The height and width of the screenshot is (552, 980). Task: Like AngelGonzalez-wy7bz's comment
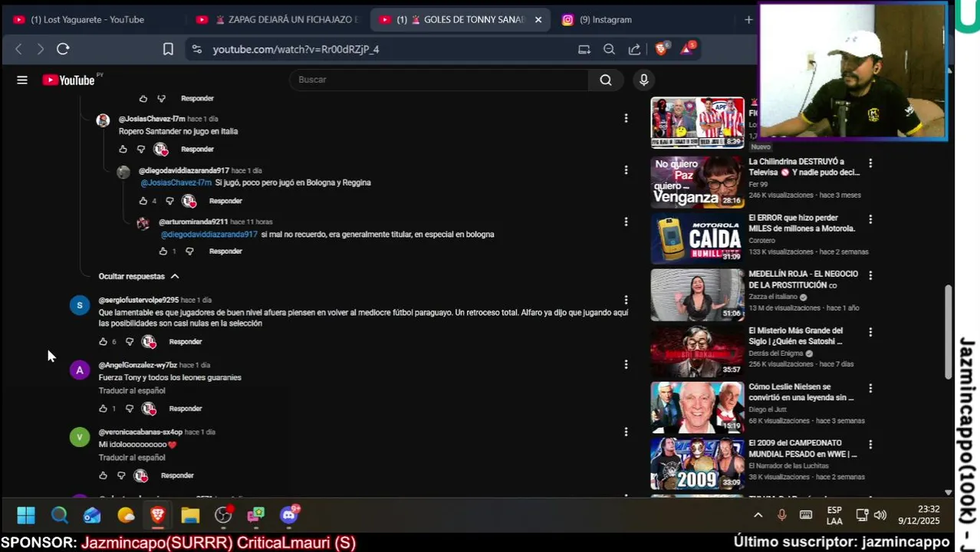[x=103, y=409]
